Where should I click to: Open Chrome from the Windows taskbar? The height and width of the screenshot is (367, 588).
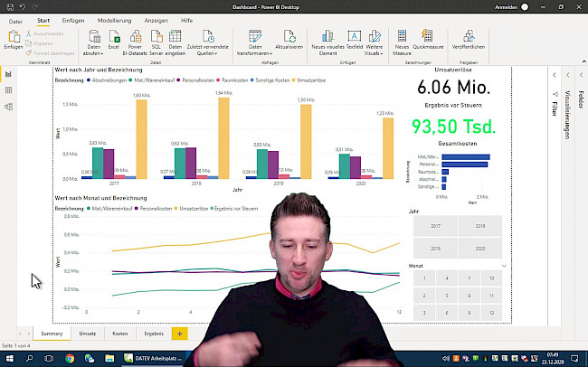tap(70, 358)
